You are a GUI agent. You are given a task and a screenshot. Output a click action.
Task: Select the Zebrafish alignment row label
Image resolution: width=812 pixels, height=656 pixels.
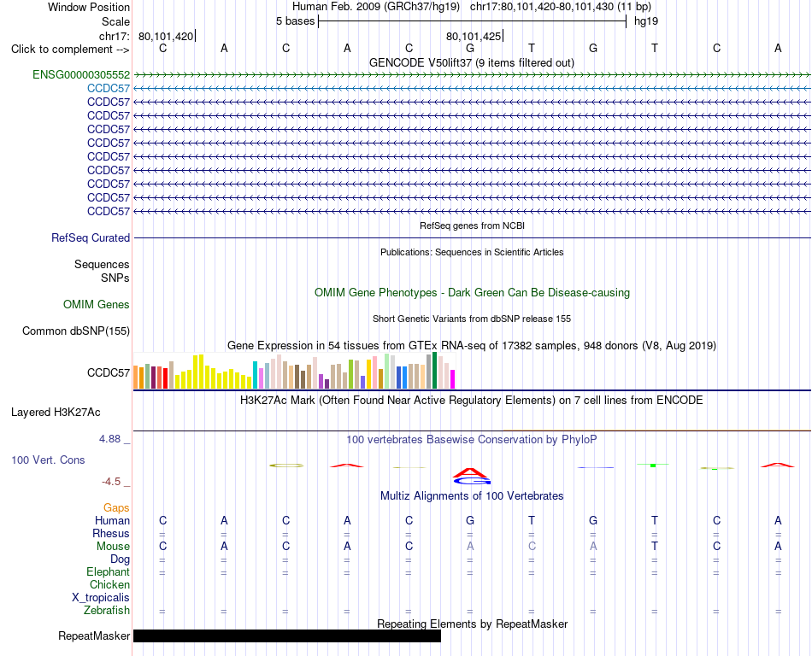(107, 611)
